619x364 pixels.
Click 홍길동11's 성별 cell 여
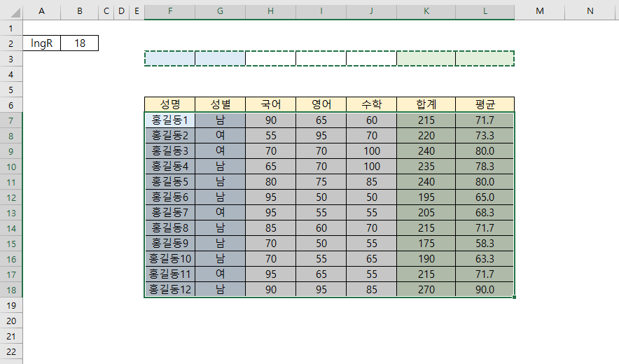tap(221, 274)
